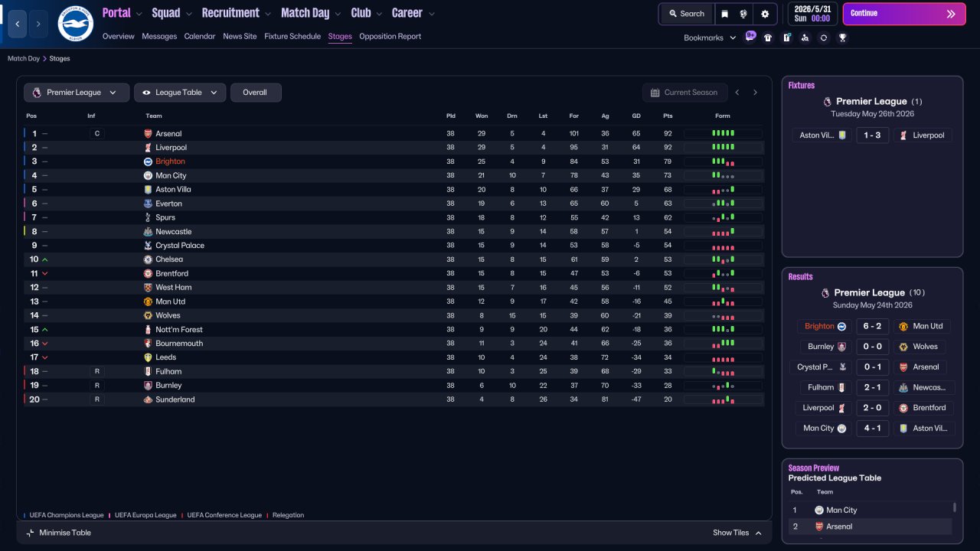This screenshot has width=980, height=551.
Task: Click the Brighton club badge logo
Action: [x=75, y=24]
